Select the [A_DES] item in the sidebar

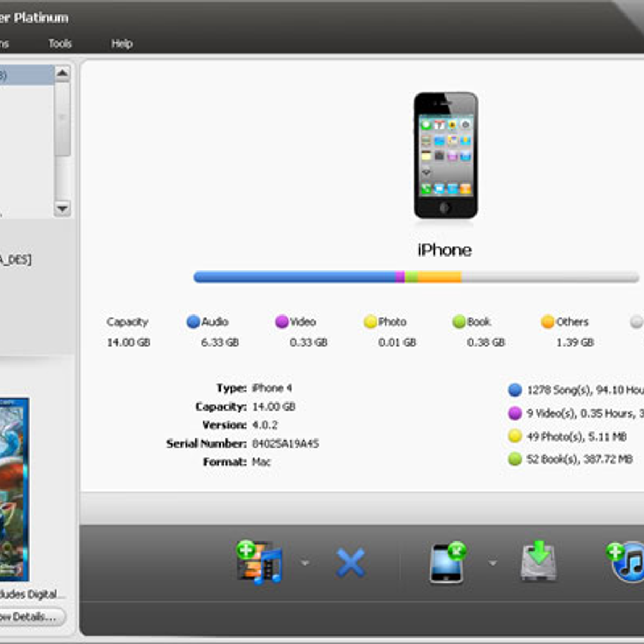point(16,260)
